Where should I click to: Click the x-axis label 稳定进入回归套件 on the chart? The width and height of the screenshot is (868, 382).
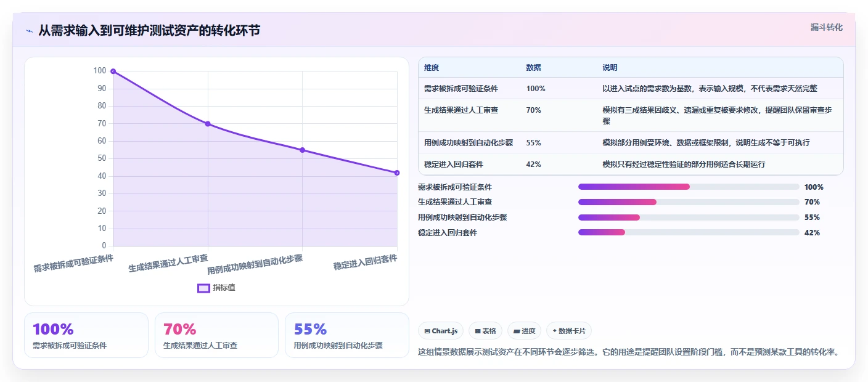click(365, 262)
